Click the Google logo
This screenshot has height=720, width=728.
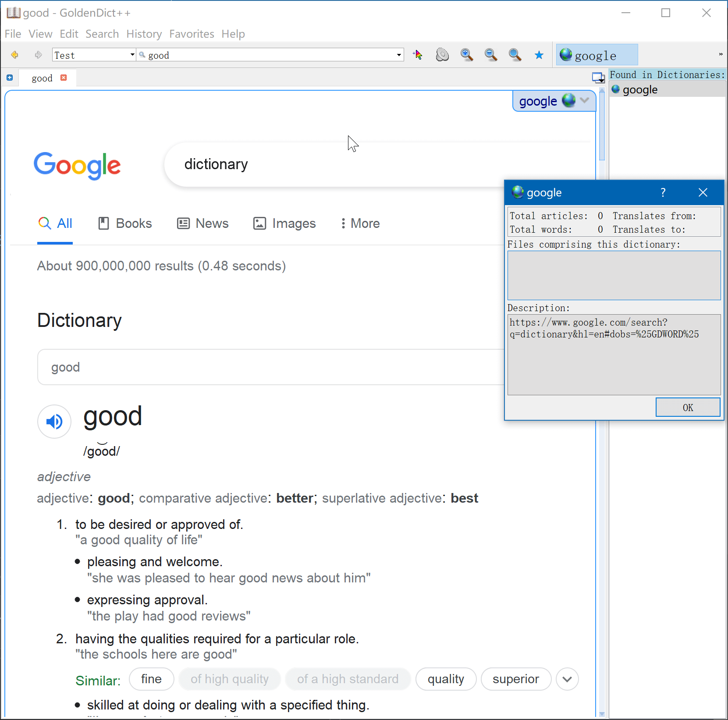tap(77, 166)
